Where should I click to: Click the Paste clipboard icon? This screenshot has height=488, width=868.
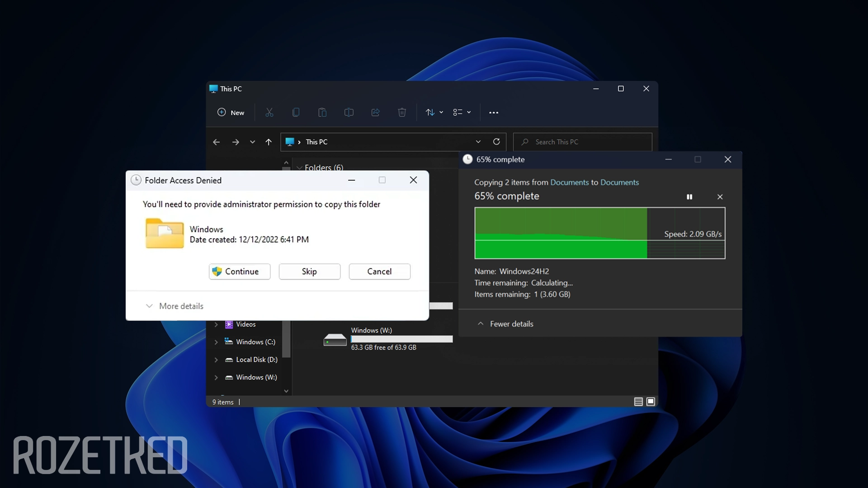pos(322,113)
